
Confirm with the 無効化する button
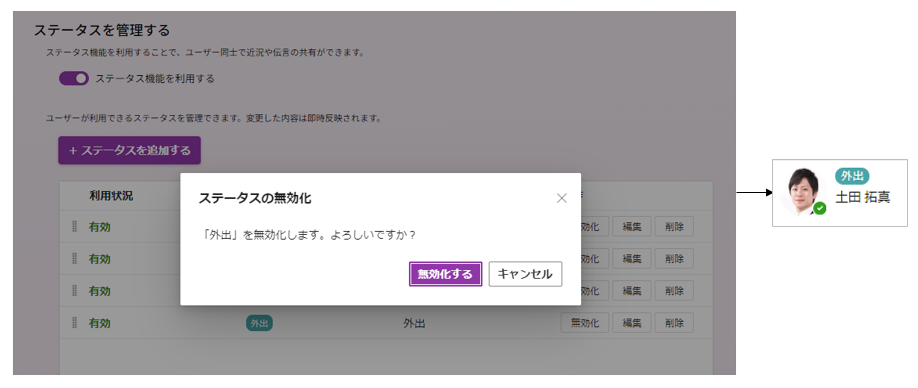[445, 274]
